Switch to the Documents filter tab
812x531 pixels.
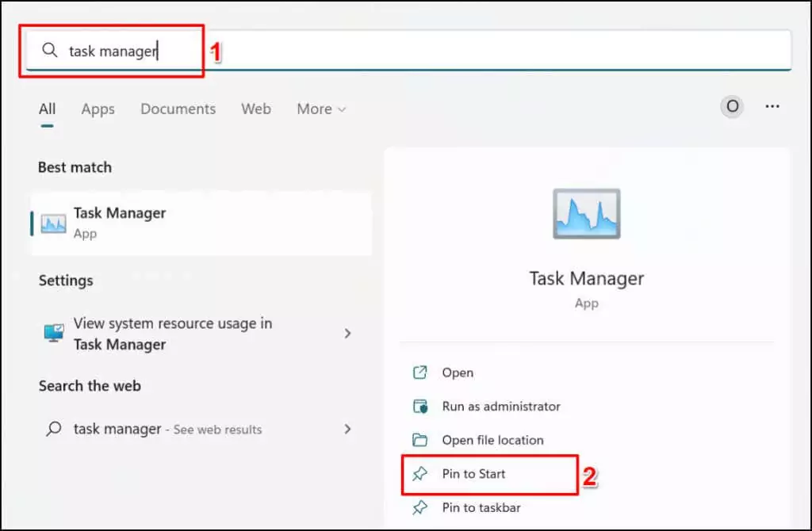178,109
